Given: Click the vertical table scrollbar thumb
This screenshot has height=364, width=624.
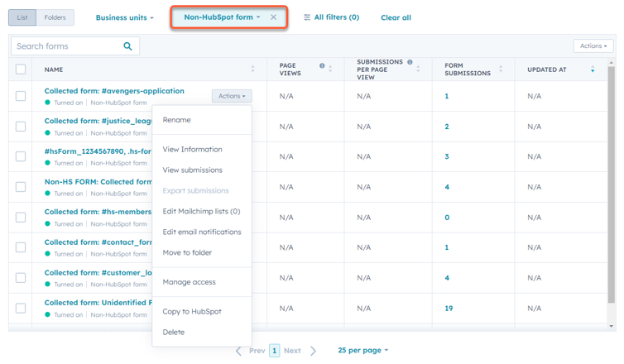Looking at the screenshot, I should pyautogui.click(x=612, y=185).
